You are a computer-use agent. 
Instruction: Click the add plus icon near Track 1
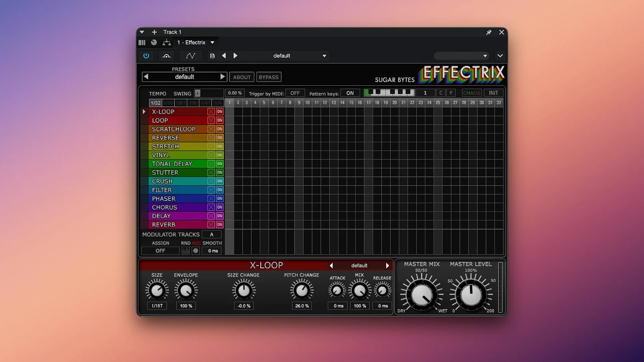coord(154,32)
